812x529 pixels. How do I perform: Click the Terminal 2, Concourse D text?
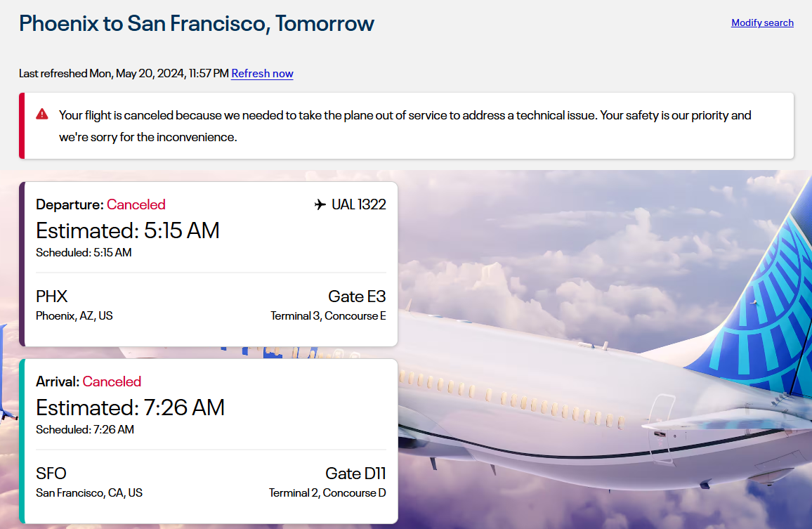tap(327, 493)
